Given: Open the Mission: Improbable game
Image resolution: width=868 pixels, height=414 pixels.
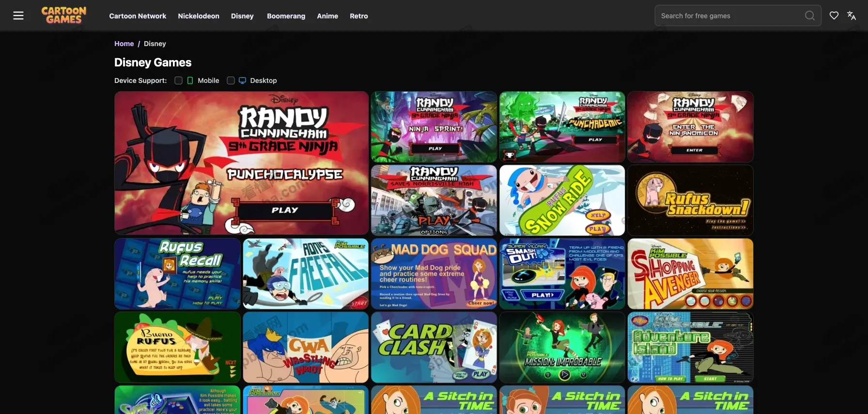Looking at the screenshot, I should (562, 348).
